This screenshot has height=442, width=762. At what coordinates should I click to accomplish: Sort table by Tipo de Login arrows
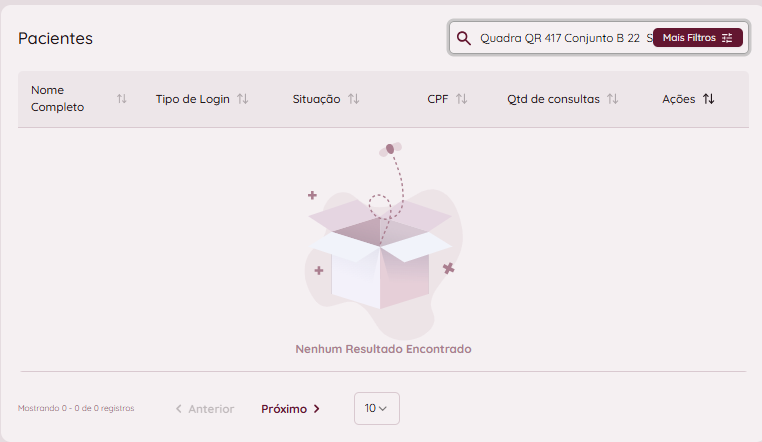(242, 99)
